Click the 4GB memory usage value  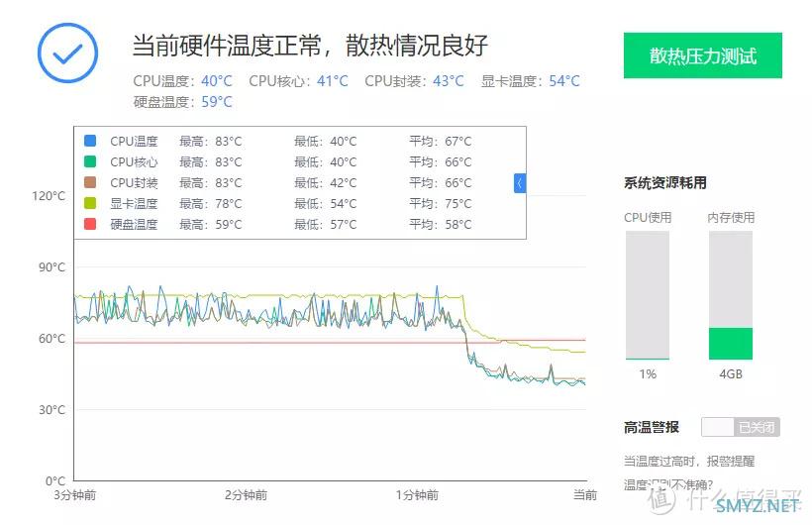[731, 374]
